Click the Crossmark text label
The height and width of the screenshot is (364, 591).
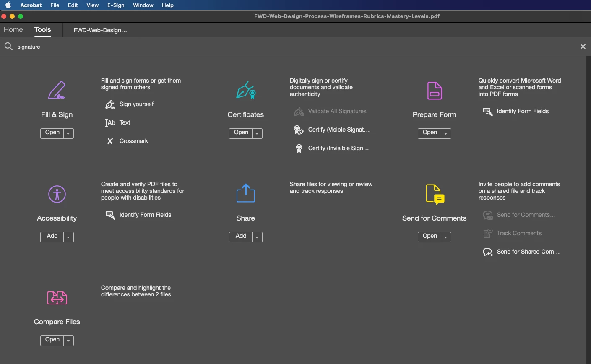[x=134, y=141]
